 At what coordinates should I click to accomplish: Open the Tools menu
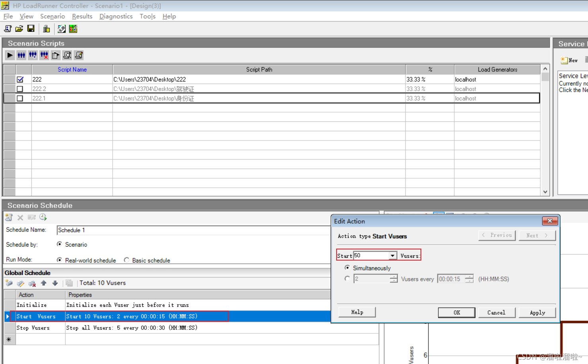[147, 16]
